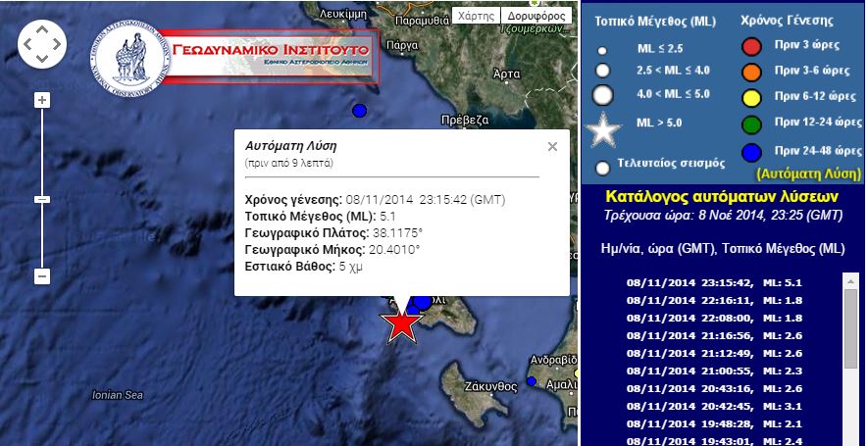The image size is (868, 446).
Task: Click the orange Πριν 3-6 ώρες legend swatch
Action: click(x=751, y=72)
